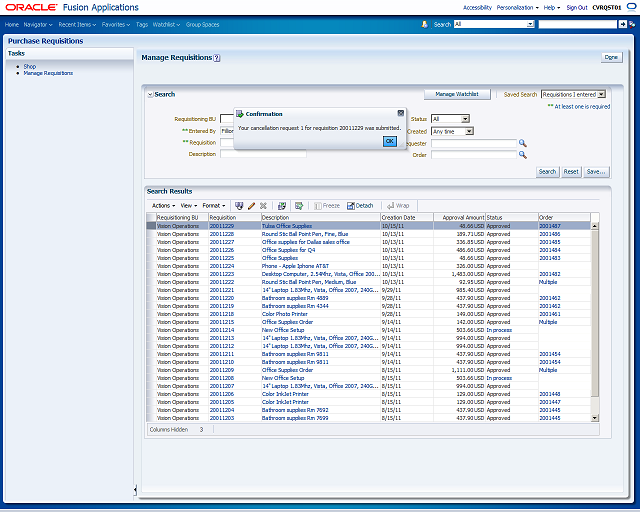Open the Requester search magnifier icon

522,143
